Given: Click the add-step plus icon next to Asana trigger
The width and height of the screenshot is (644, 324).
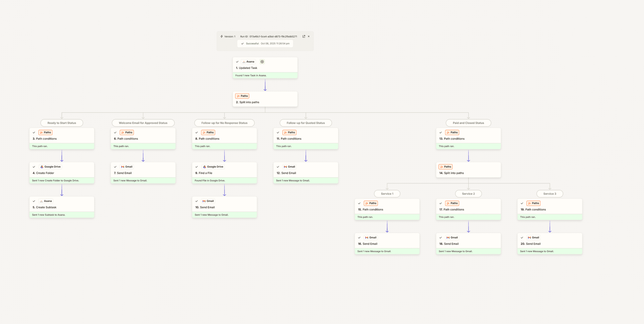Looking at the screenshot, I should (262, 62).
